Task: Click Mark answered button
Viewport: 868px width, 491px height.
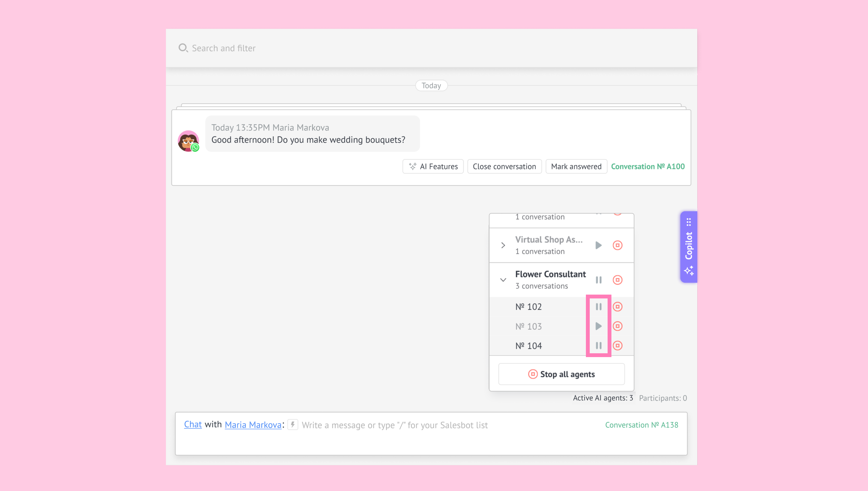Action: point(576,166)
